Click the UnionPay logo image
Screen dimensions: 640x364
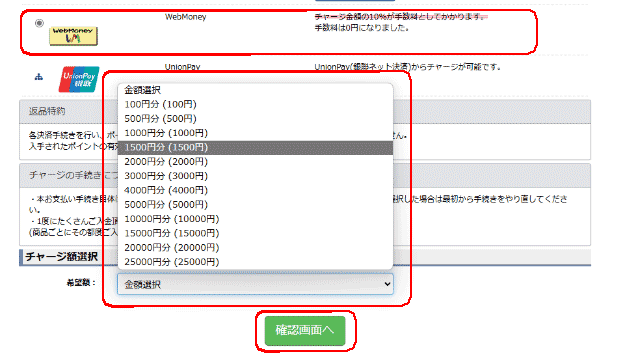(x=79, y=79)
